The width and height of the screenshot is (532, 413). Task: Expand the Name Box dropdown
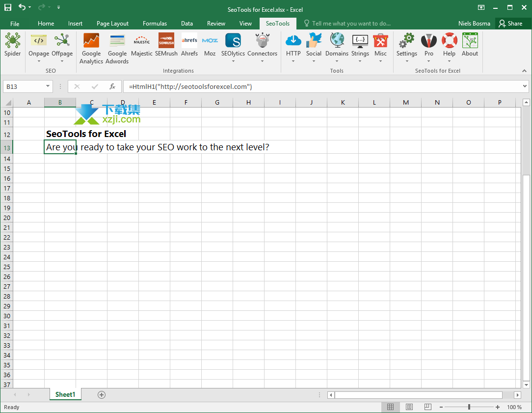(x=48, y=86)
